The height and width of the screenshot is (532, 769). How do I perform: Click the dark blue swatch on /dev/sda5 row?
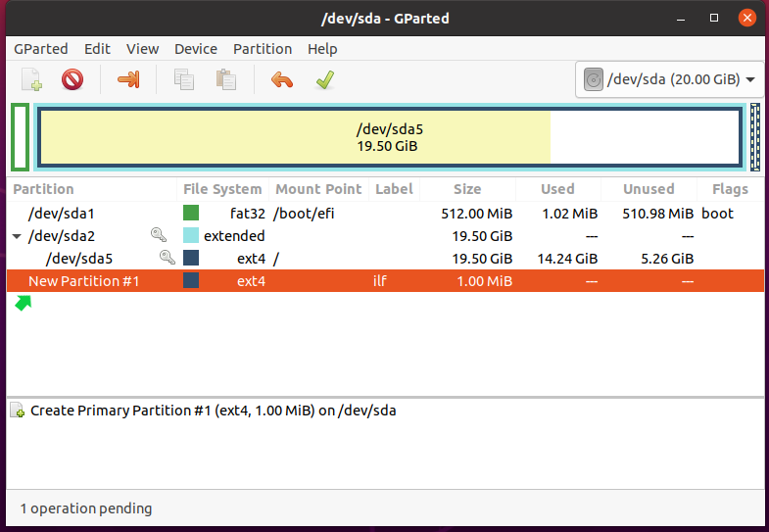click(191, 258)
